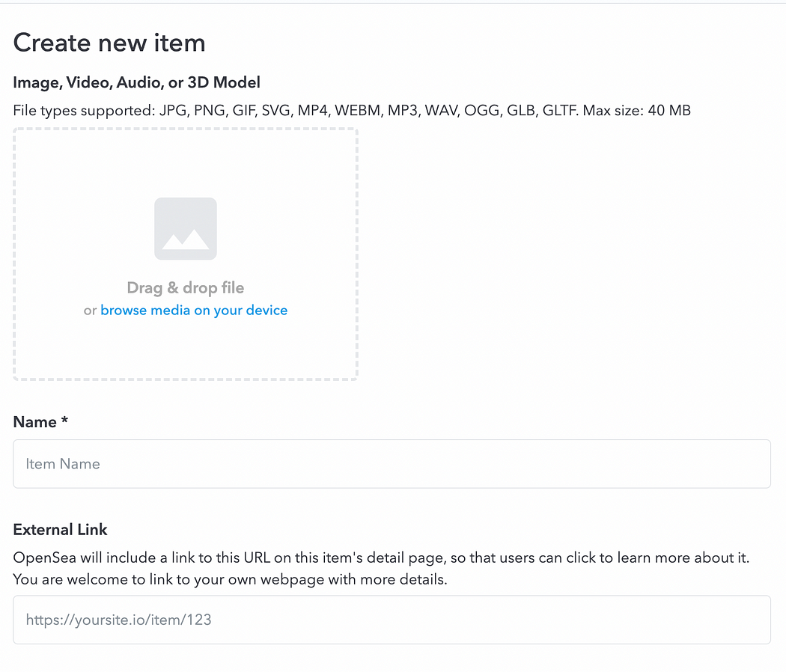The image size is (786, 672).
Task: Click the "Drag & drop file" text
Action: [x=186, y=288]
